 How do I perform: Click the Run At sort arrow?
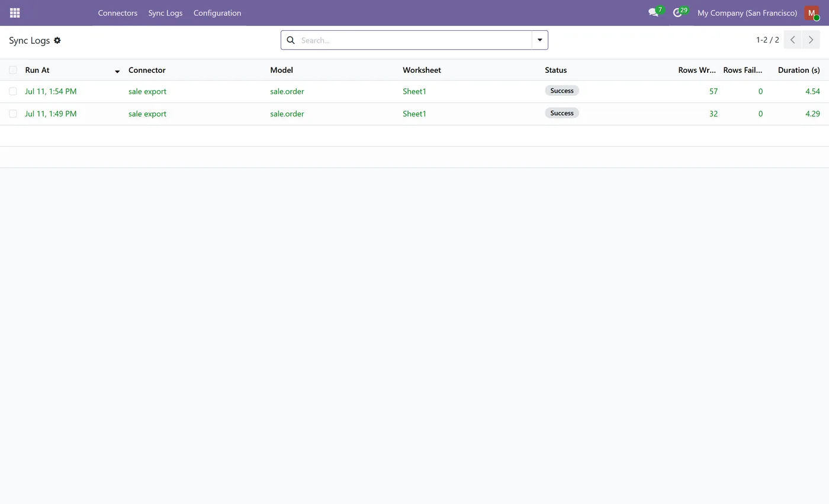[x=117, y=71]
